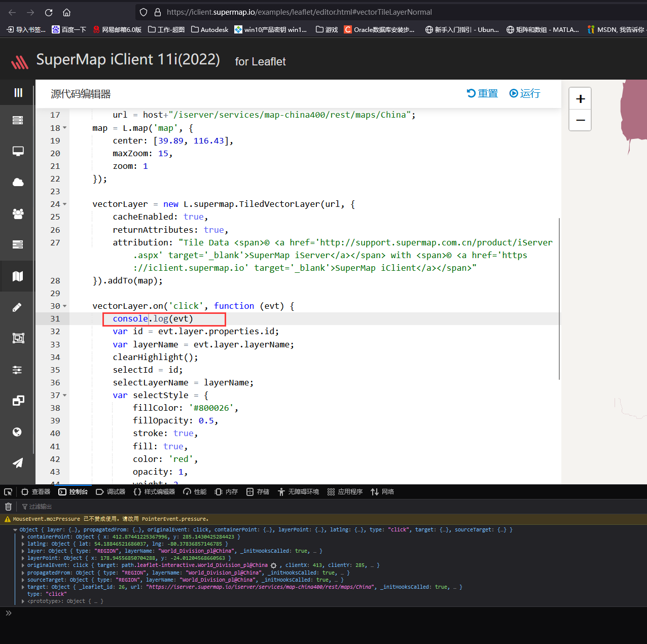647x644 pixels.
Task: Open the cloud sidebar icon
Action: click(18, 182)
